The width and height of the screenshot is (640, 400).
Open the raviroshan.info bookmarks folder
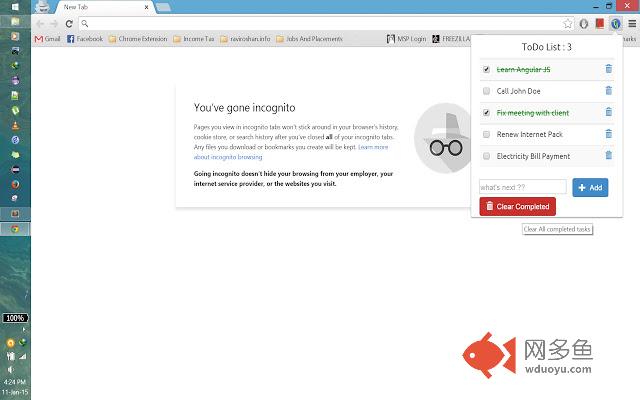coord(245,39)
